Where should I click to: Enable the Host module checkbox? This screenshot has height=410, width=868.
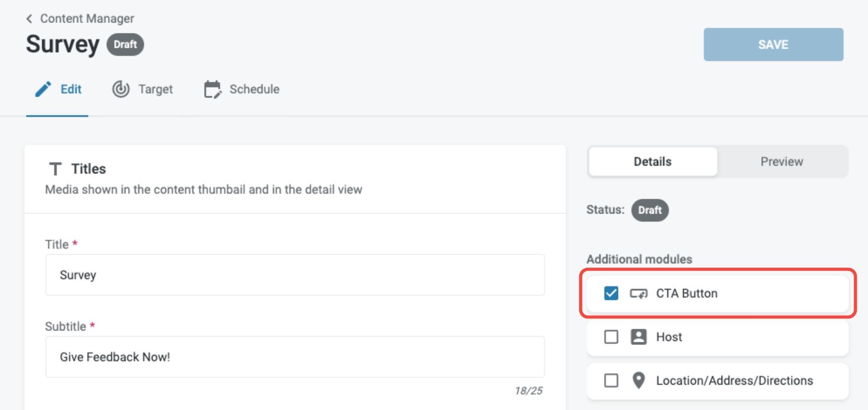click(611, 337)
